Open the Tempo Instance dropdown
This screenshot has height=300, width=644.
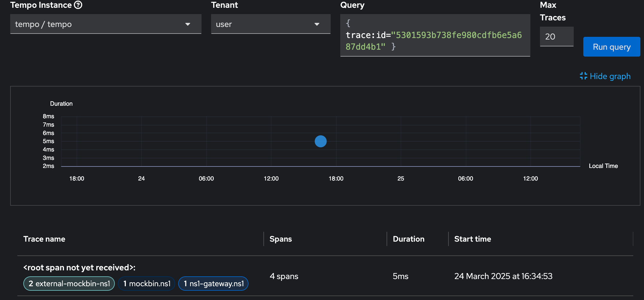coord(187,24)
